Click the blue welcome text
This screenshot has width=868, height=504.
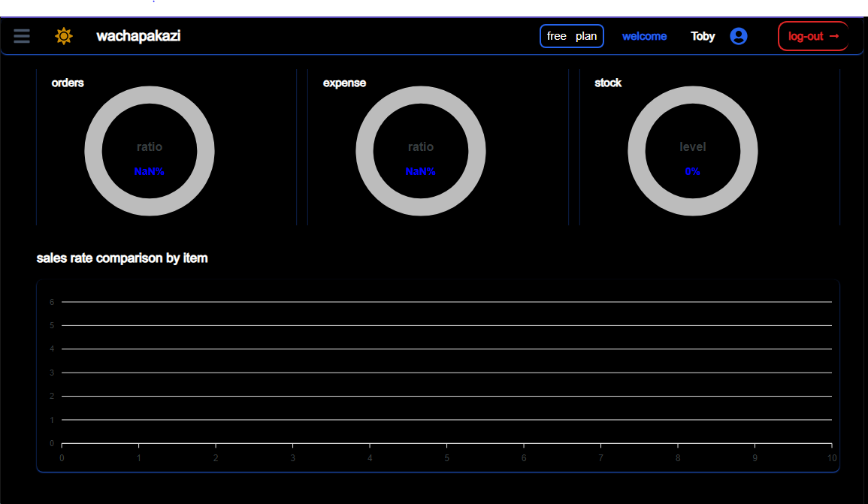click(x=644, y=36)
